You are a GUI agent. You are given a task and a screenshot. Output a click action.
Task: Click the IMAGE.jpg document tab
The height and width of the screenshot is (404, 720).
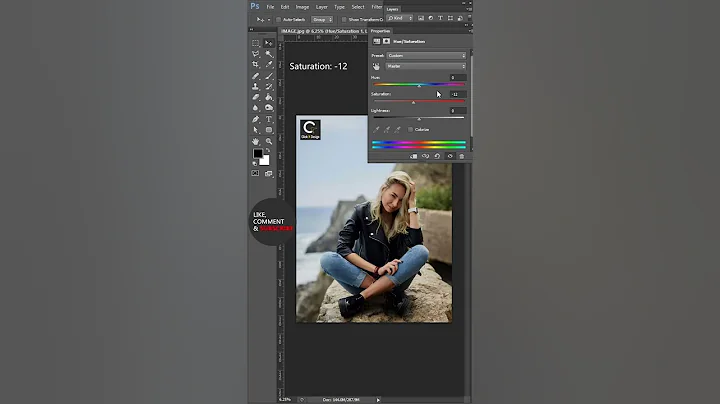coord(324,31)
